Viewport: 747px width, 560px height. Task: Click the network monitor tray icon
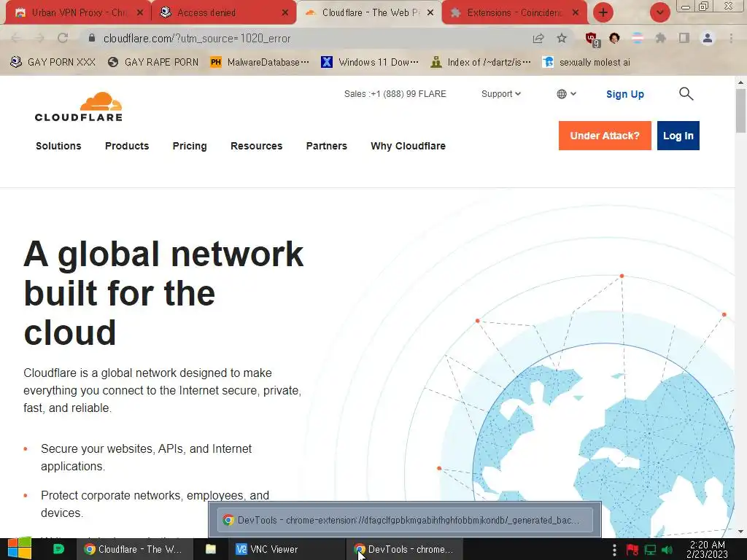[x=650, y=550]
